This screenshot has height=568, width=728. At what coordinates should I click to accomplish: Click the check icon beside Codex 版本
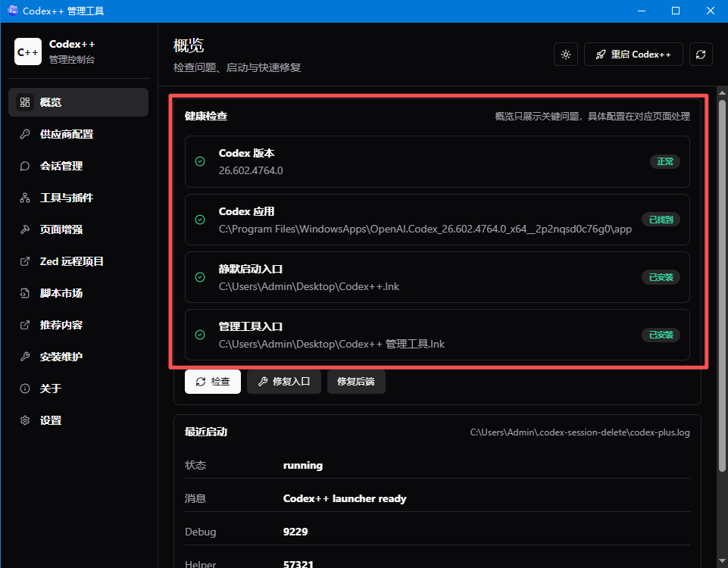[x=200, y=161]
